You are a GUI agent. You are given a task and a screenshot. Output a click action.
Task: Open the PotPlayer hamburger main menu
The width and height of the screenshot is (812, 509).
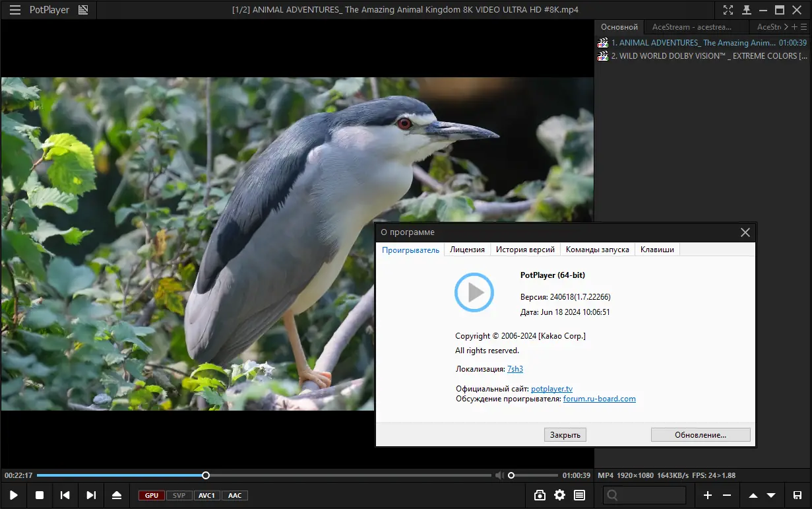coord(15,10)
